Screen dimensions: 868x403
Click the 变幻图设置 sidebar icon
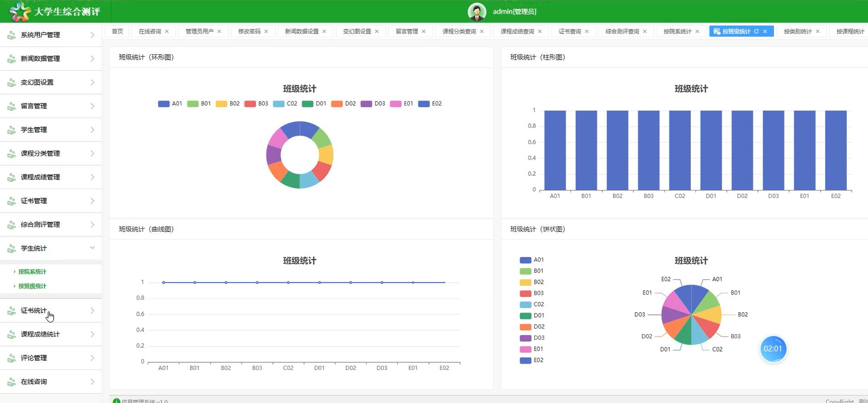11,83
